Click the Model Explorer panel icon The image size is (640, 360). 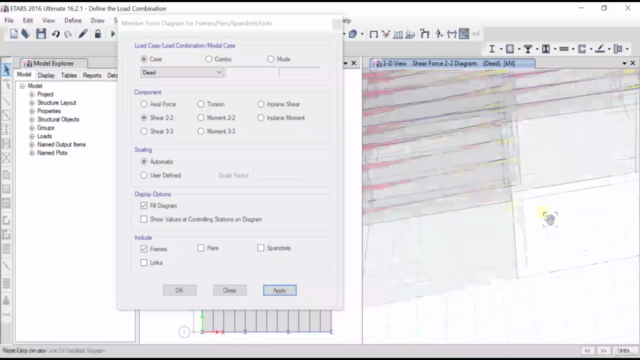click(x=28, y=64)
